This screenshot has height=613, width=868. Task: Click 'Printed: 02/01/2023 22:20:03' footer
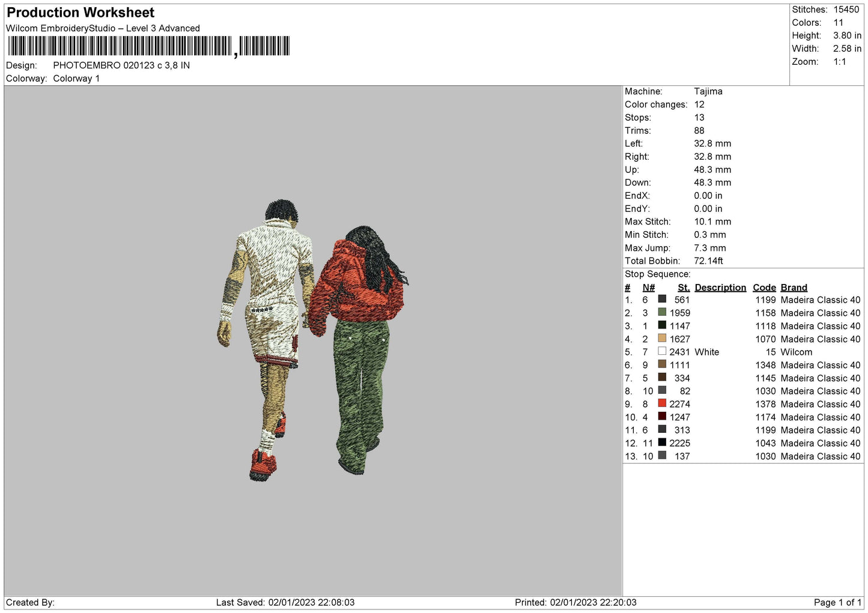click(575, 602)
